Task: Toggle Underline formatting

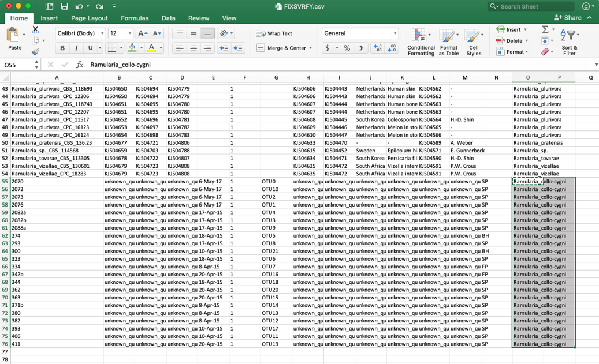Action: [90, 48]
